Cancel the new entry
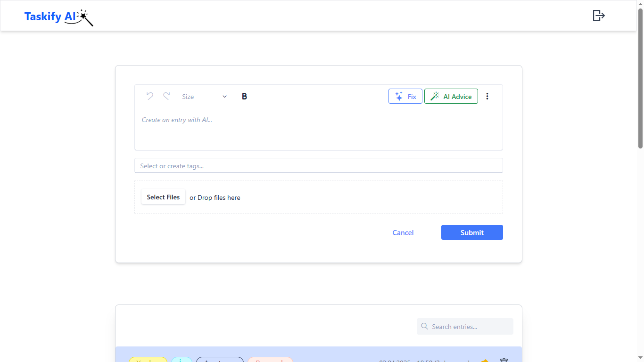This screenshot has width=644, height=362. tap(403, 232)
